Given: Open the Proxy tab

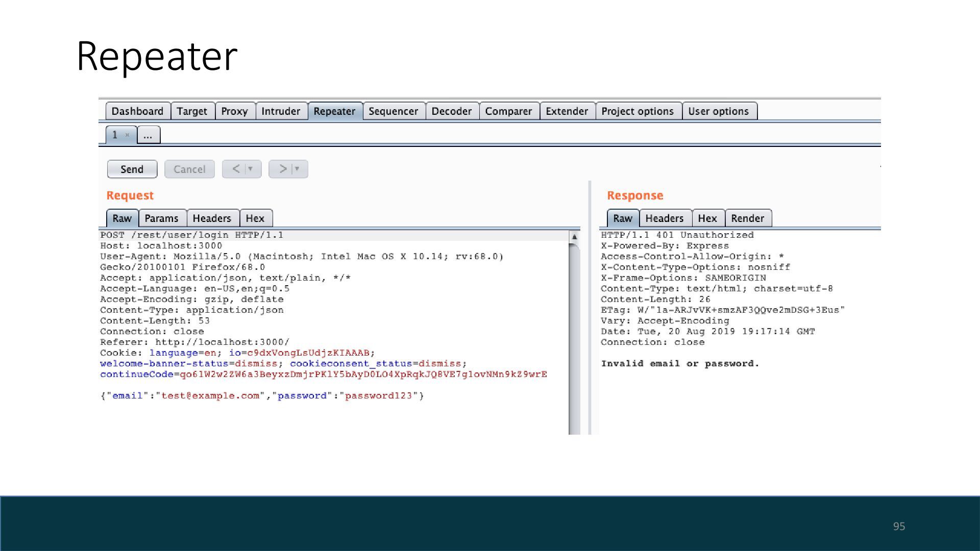Looking at the screenshot, I should point(234,111).
